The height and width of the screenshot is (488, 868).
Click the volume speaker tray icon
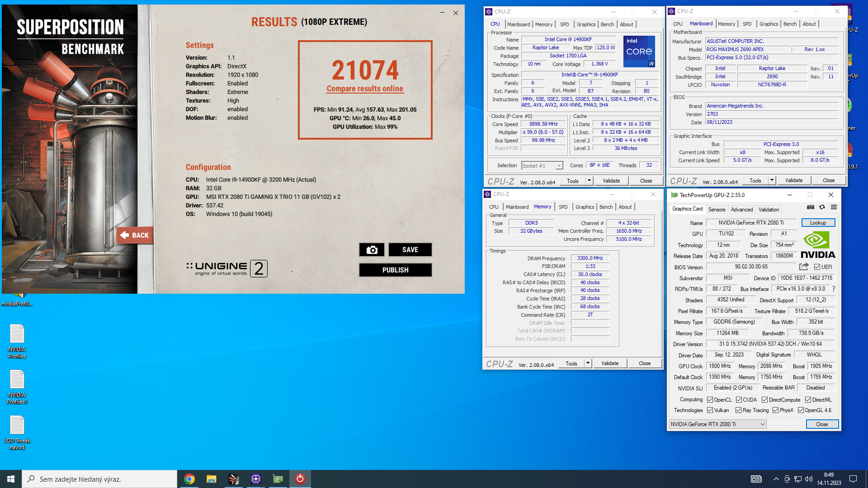[809, 479]
